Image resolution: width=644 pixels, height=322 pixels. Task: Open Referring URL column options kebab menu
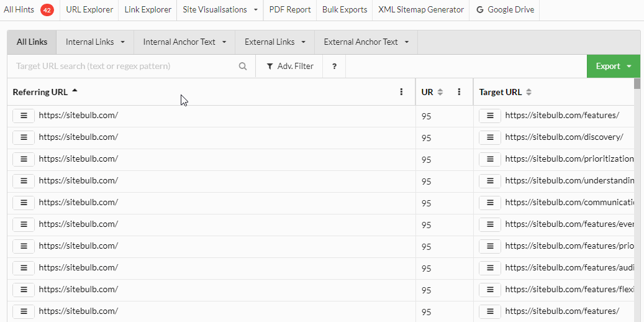tap(401, 92)
